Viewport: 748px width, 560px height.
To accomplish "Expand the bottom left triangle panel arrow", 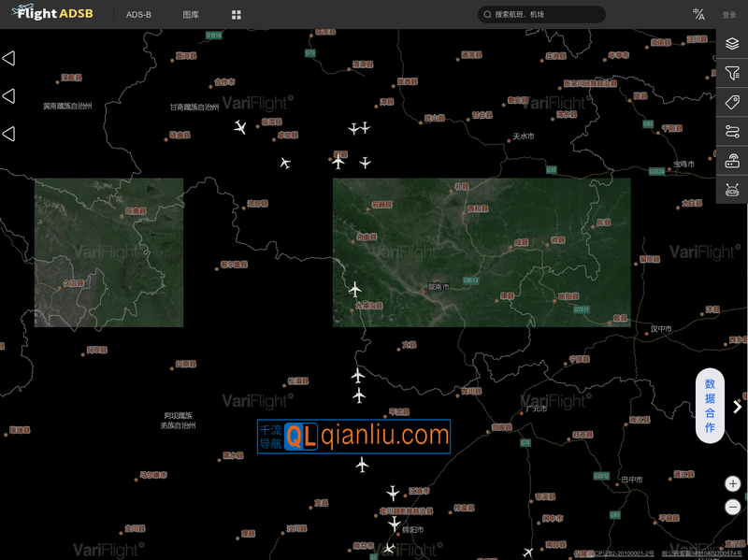I will point(8,135).
